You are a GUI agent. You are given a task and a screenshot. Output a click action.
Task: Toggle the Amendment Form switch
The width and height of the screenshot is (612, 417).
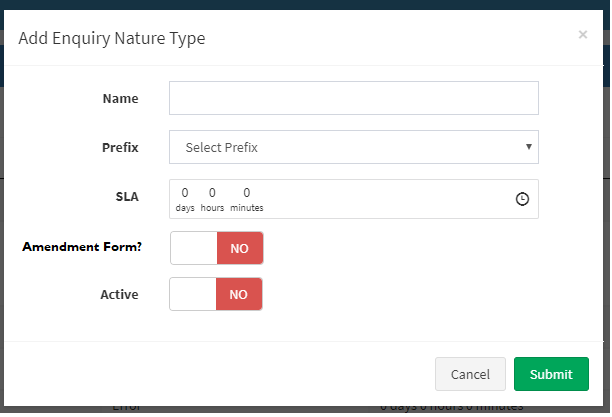[x=217, y=248]
